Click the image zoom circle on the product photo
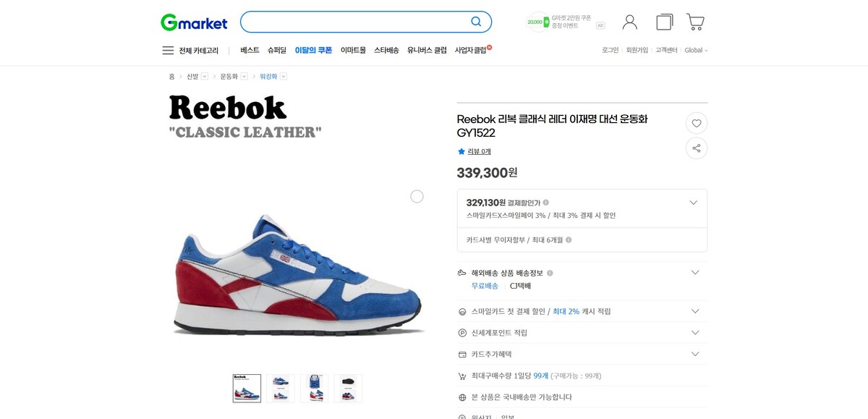Viewport: 868px width, 419px height. click(417, 196)
